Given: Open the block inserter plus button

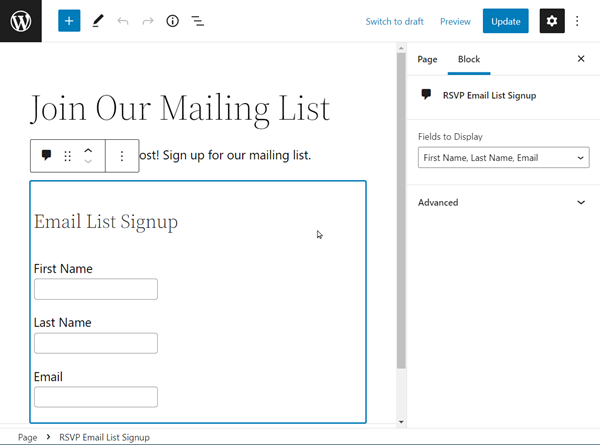Looking at the screenshot, I should pos(69,21).
